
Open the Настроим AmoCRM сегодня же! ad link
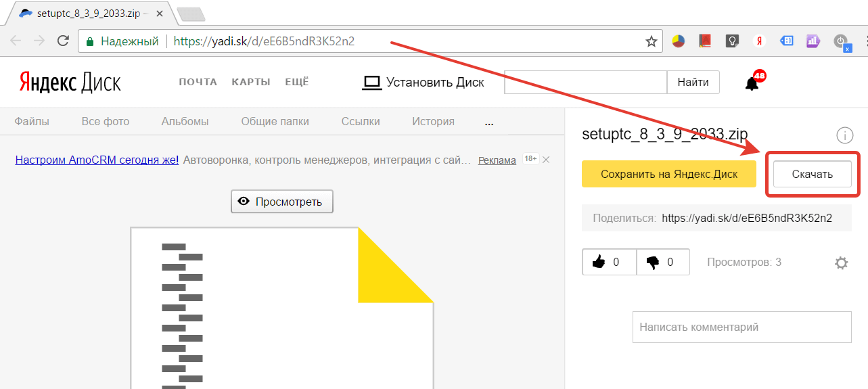click(x=97, y=160)
